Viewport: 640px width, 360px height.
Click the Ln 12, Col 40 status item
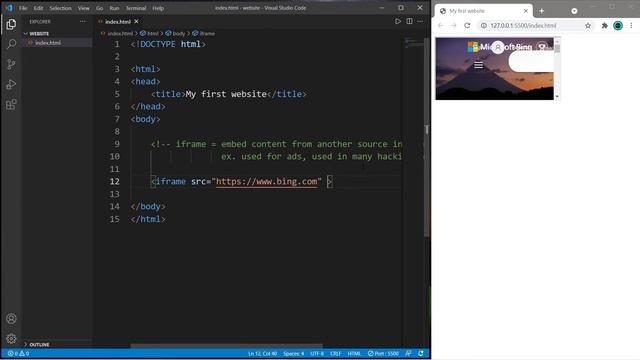[262, 353]
